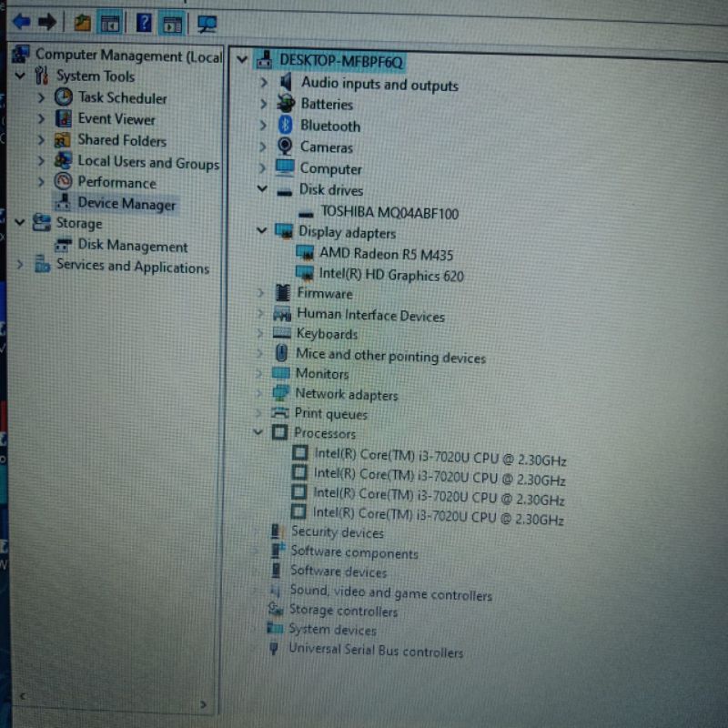
Task: Select the Cameras webcam icon
Action: pos(285,147)
